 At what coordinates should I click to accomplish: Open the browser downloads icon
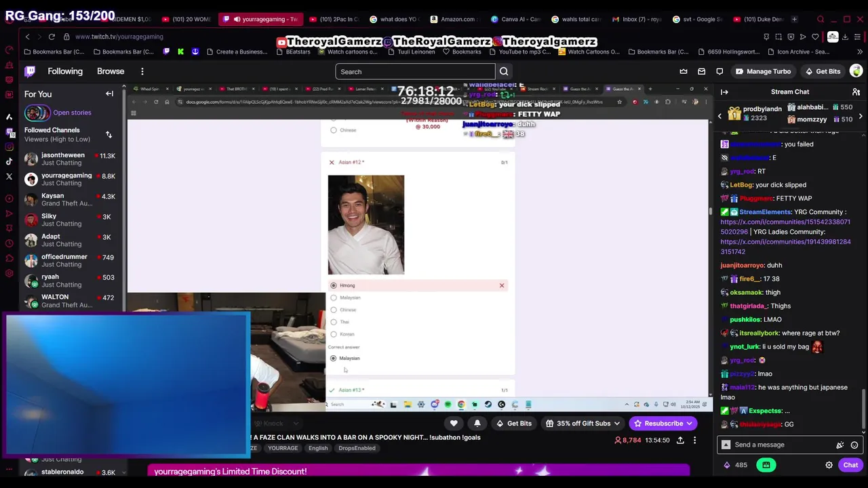click(x=845, y=37)
